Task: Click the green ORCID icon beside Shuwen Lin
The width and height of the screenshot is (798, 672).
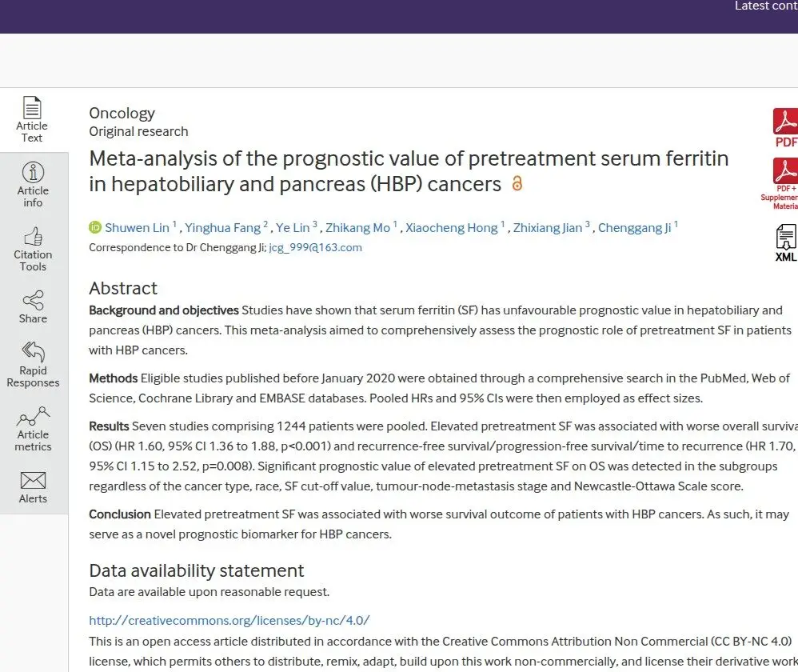Action: tap(95, 227)
